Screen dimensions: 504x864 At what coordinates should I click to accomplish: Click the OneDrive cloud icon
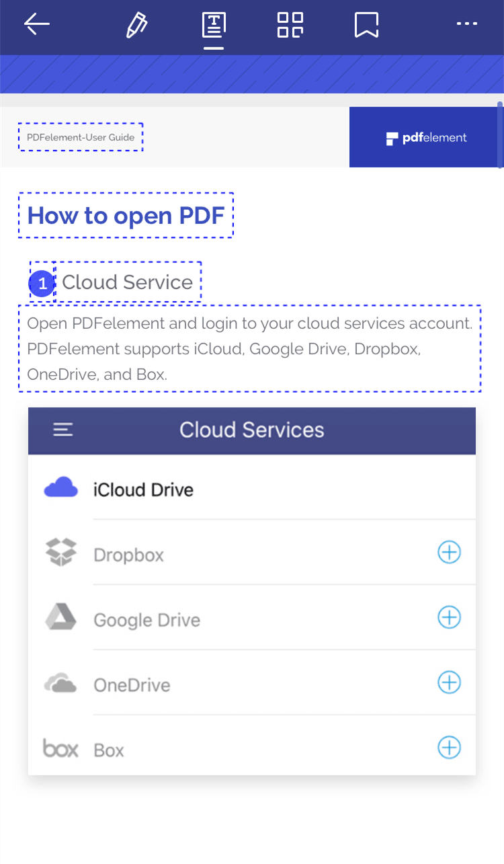[60, 683]
